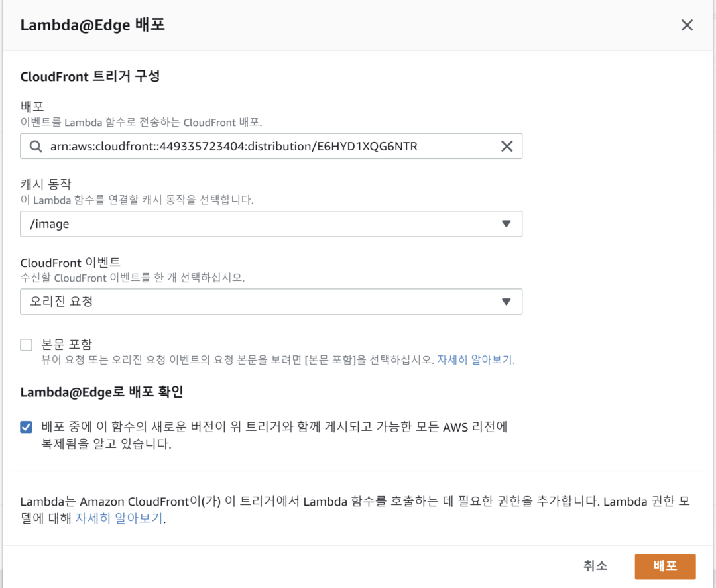Uncheck the Lambda@Edge deployment confirmation checkbox
Screen dimensions: 716x588
click(x=26, y=428)
